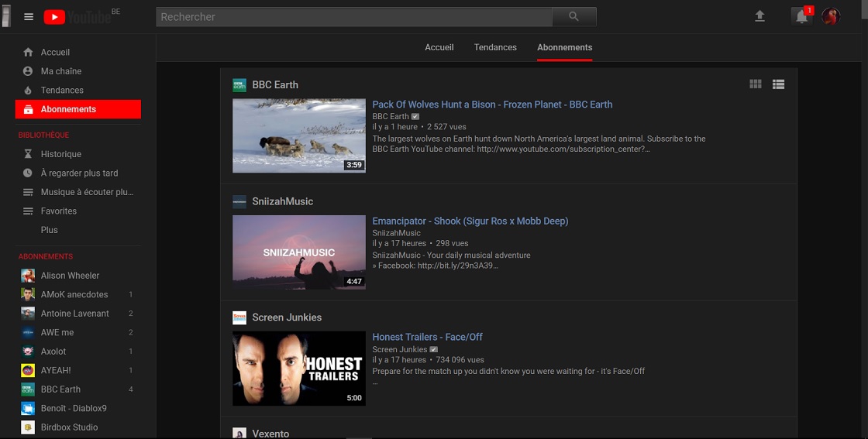Screen dimensions: 868x439
Task: Click in the Rechercher search field
Action: point(354,17)
